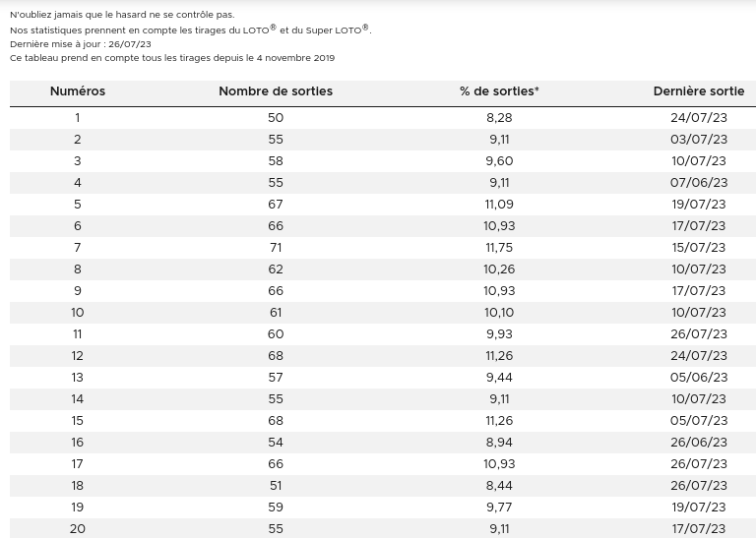The image size is (756, 538).
Task: Select the 9,60 percentage for number 3
Action: pos(499,161)
